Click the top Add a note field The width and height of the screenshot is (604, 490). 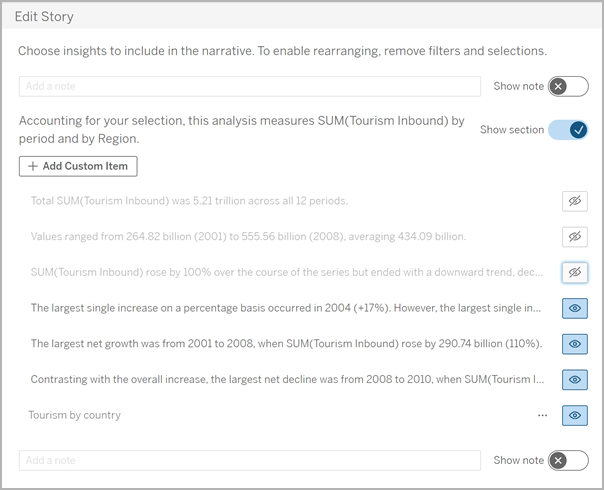(x=249, y=87)
